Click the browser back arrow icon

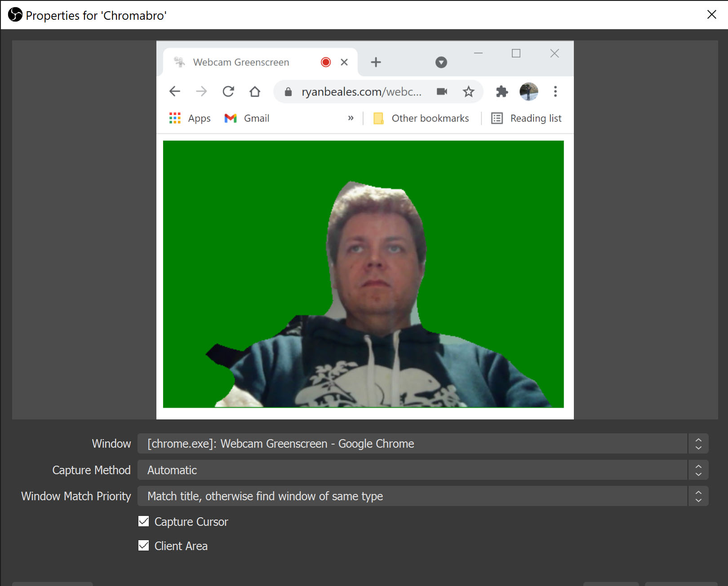tap(175, 92)
